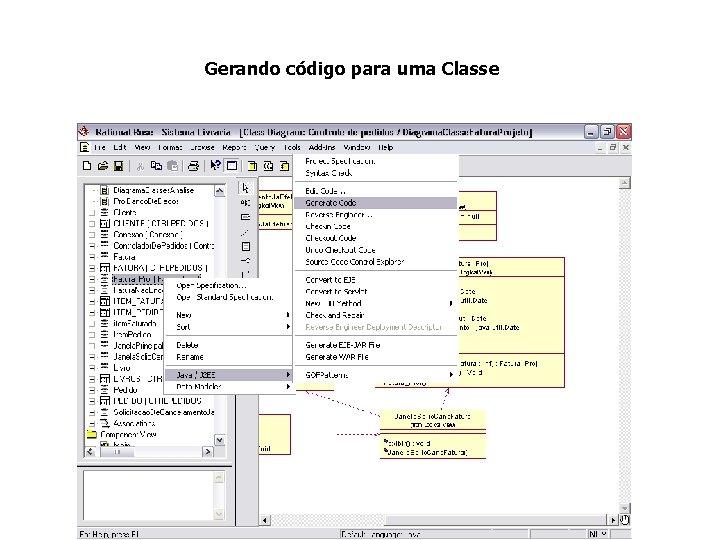Click the Context Help arrow-question icon
720x540 pixels.
[x=215, y=165]
